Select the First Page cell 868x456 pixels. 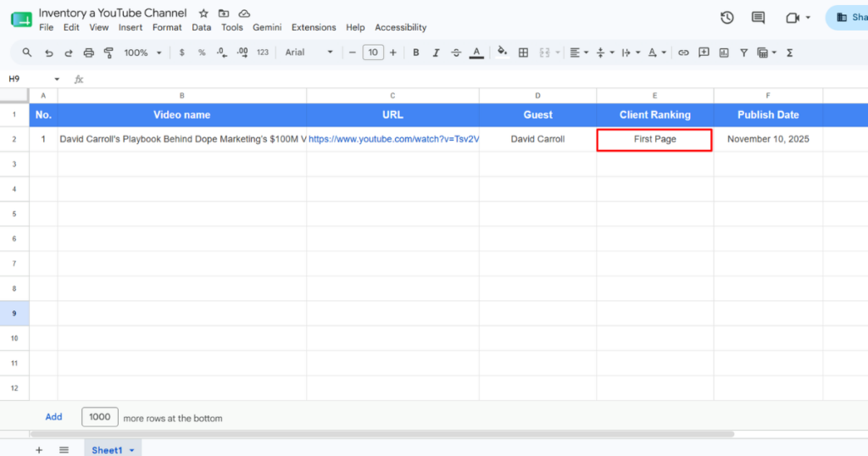(654, 140)
